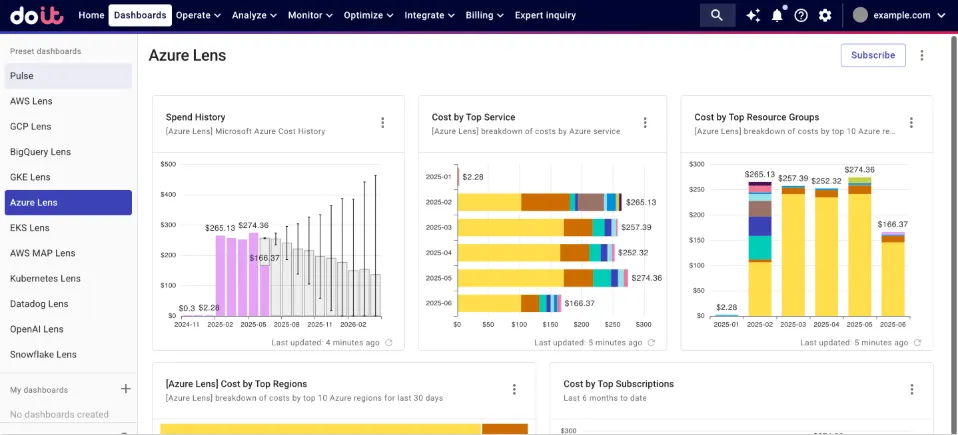The image size is (958, 435).
Task: Click 'My dashboards' section label
Action: (x=39, y=390)
